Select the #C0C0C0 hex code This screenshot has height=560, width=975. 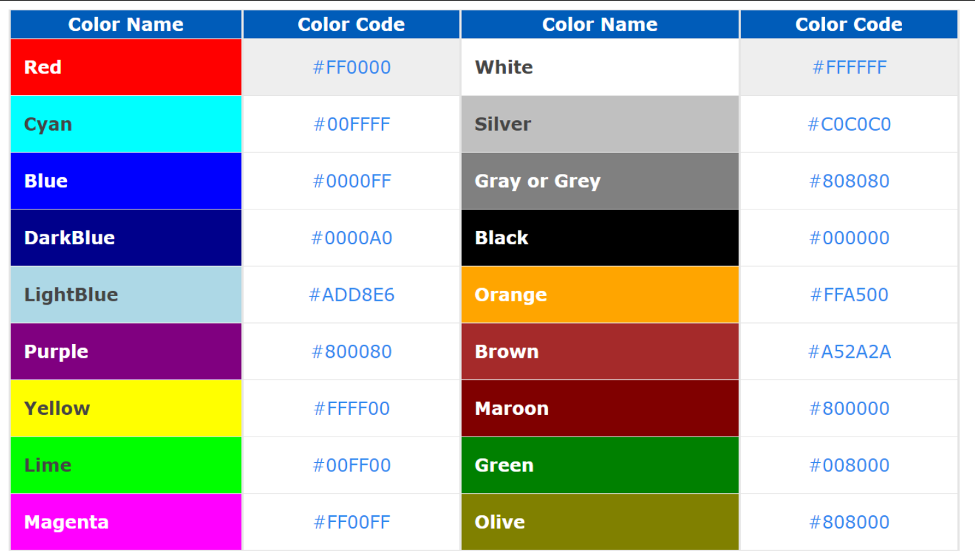849,124
